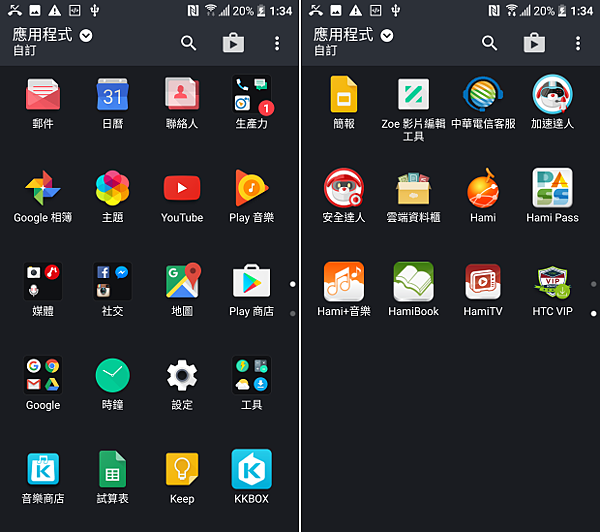Launch Google 相簿 photos app
The image size is (600, 532).
coord(43,188)
